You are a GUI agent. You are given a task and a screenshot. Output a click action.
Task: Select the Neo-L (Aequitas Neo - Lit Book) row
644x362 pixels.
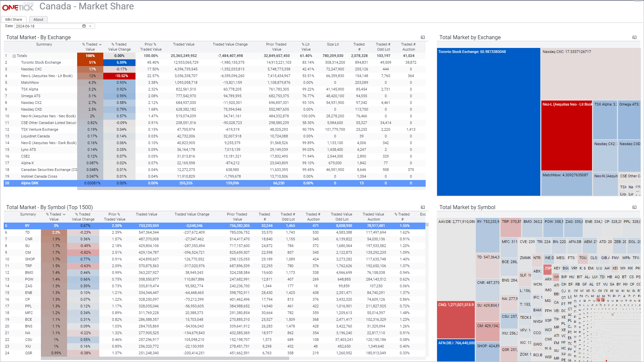[x=215, y=76]
